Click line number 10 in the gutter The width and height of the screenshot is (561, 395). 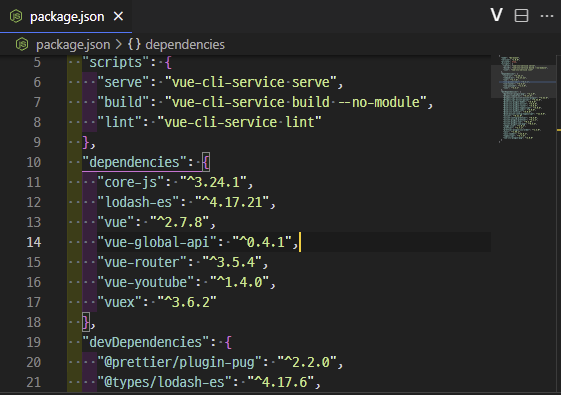[x=34, y=162]
